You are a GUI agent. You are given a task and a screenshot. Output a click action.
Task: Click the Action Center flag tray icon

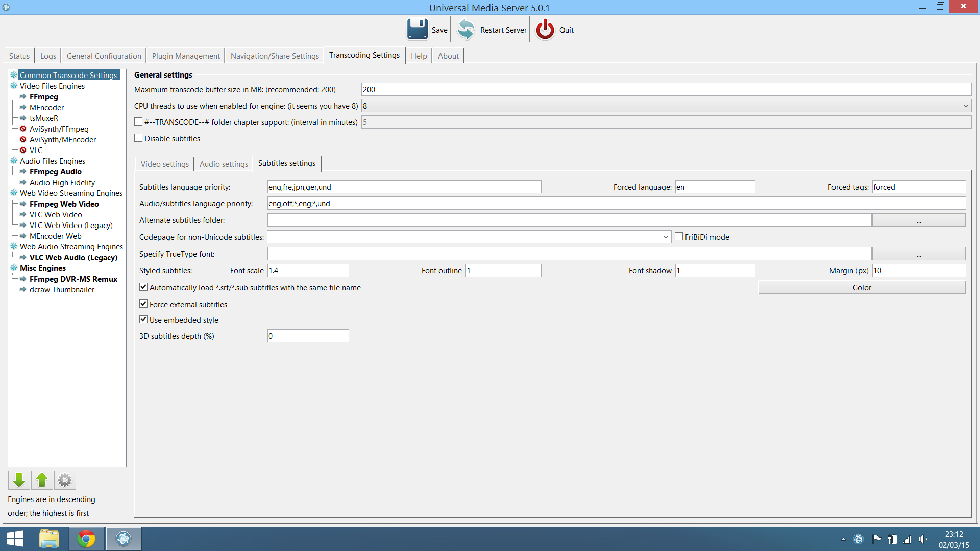click(x=876, y=539)
